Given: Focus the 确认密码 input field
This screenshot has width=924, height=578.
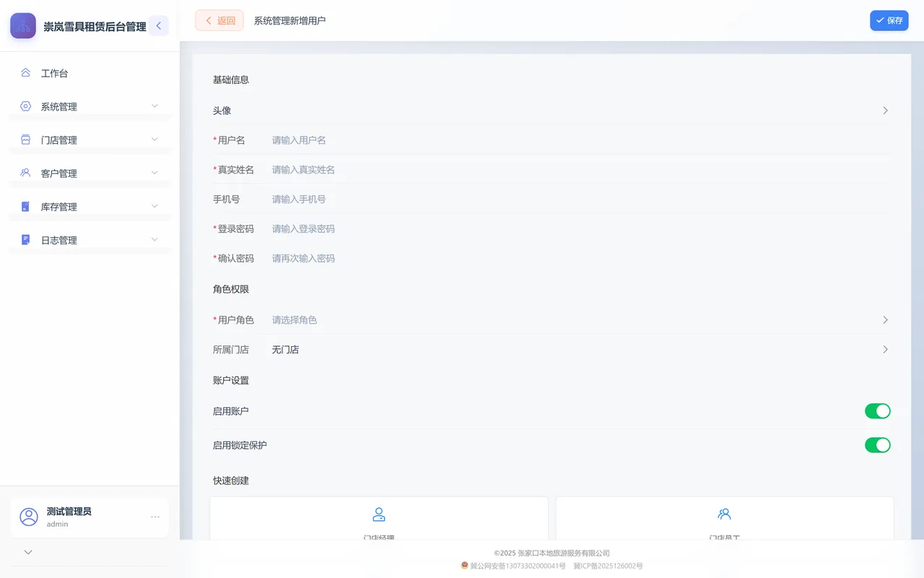Looking at the screenshot, I should point(580,259).
